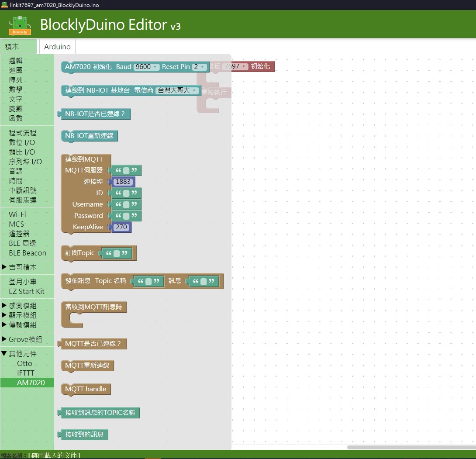The width and height of the screenshot is (476, 459).
Task: Switch to the Arduino tab
Action: pos(57,47)
